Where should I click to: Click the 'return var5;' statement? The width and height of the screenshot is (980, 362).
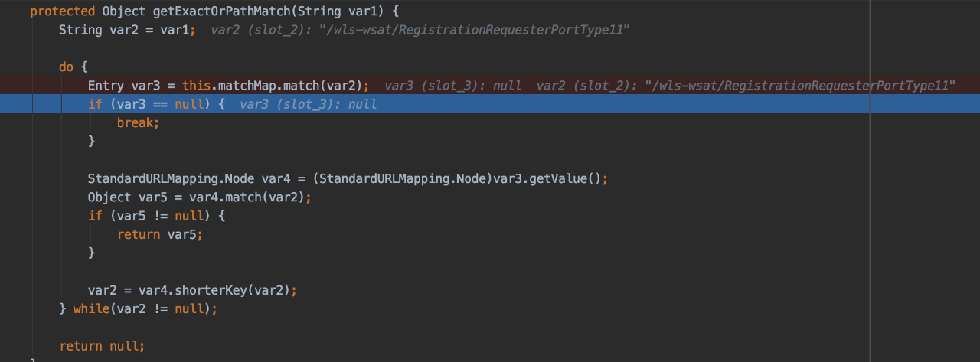160,234
